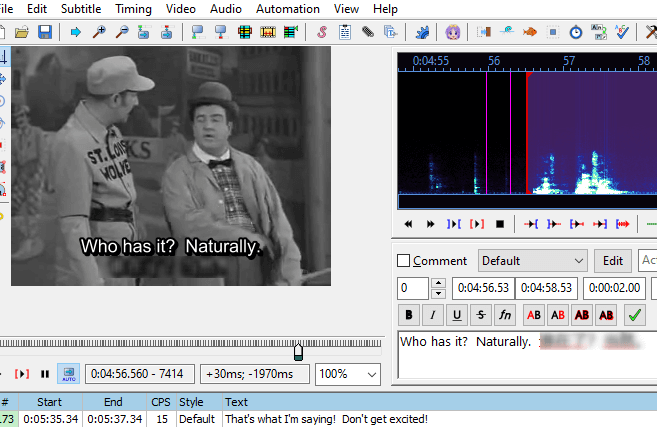Toggle underline with the U button

click(x=457, y=315)
